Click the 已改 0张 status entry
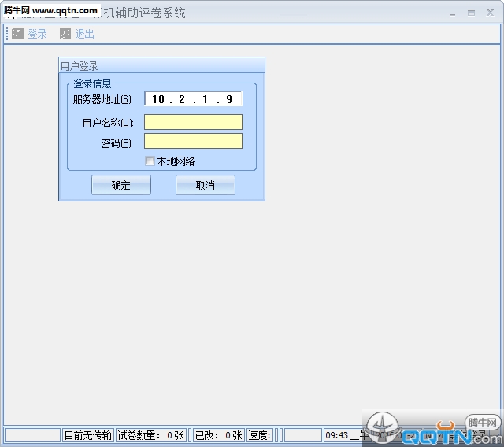The image size is (504, 447). (x=219, y=435)
